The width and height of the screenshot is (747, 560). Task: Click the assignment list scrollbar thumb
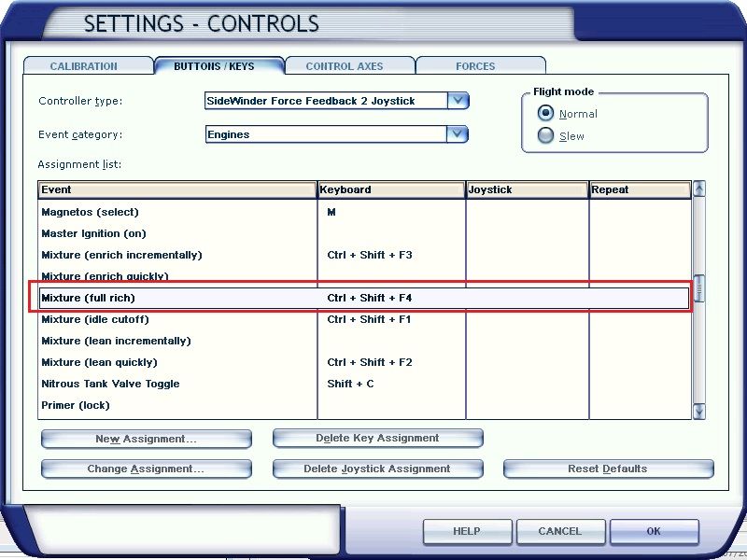tap(699, 288)
